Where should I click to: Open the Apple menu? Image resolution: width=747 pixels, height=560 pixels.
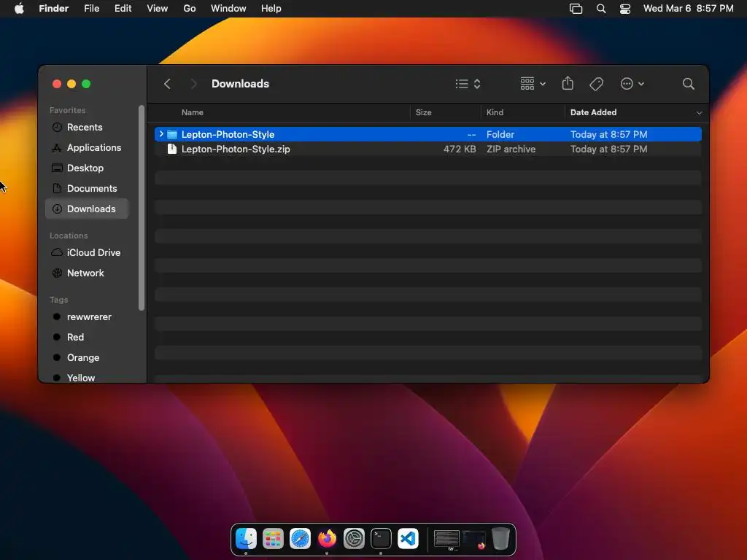pyautogui.click(x=19, y=9)
